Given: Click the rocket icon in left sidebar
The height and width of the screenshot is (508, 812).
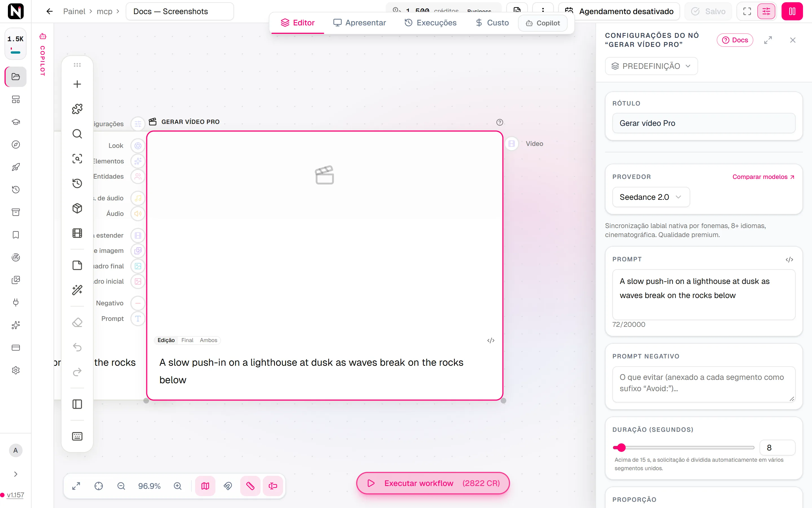Looking at the screenshot, I should tap(16, 167).
